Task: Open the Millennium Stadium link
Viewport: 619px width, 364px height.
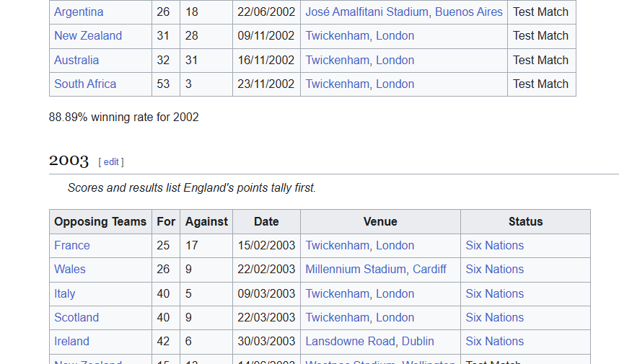Action: click(356, 270)
